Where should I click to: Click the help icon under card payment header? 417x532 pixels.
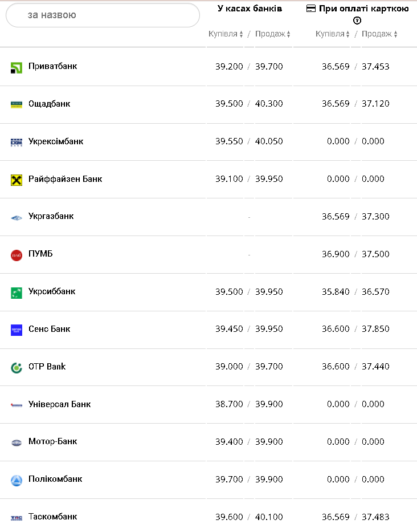(357, 21)
